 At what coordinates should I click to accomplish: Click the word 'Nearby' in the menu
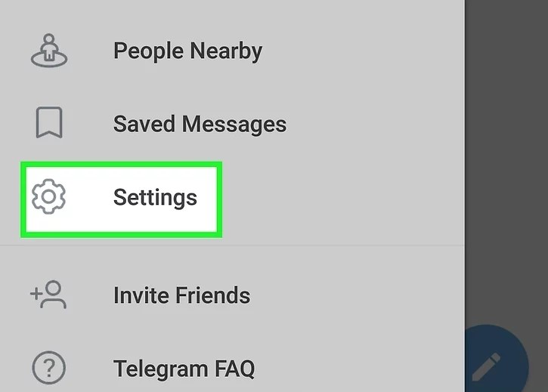[226, 51]
